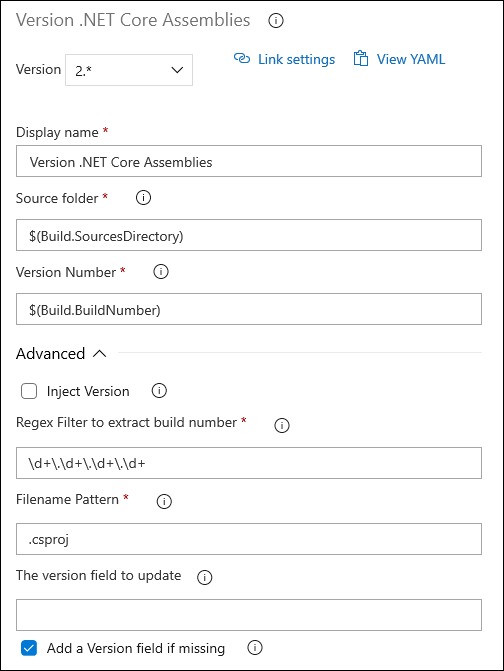Show info for Filename Pattern

(164, 501)
